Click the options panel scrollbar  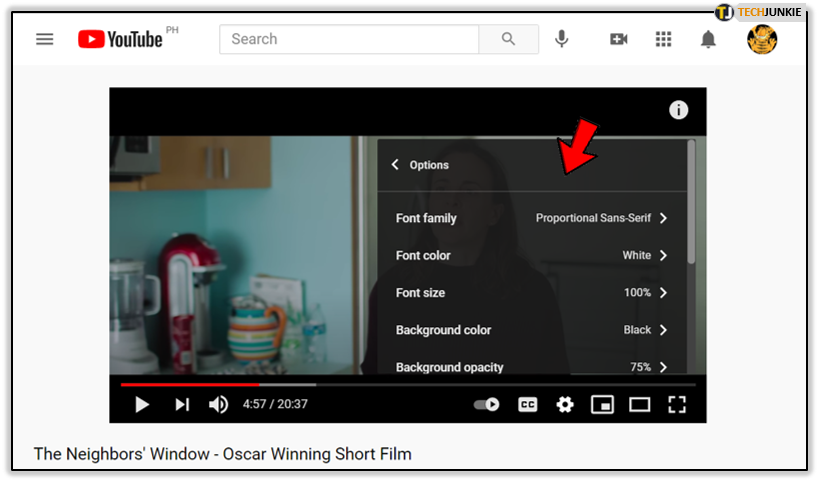[691, 201]
